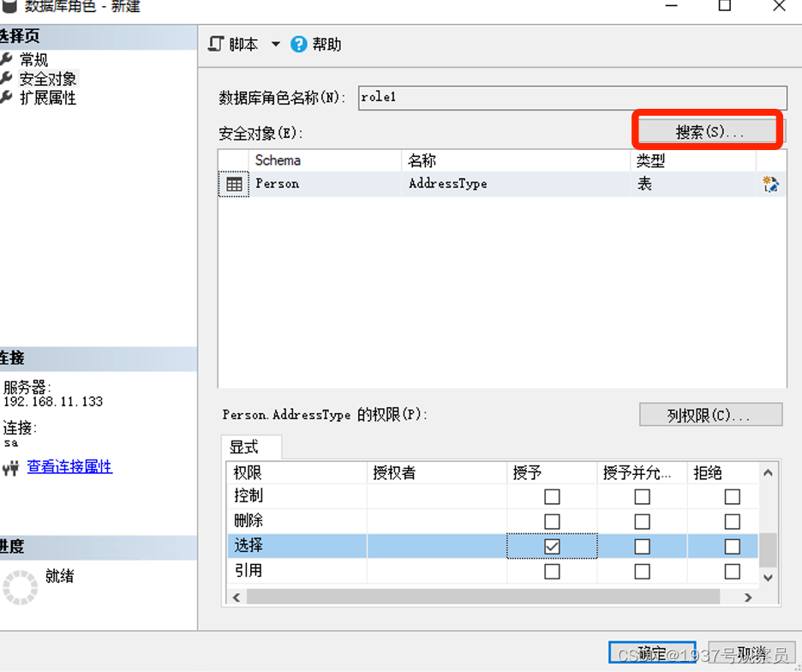Click the 表 type cell
Screen dimensions: 802x672
pyautogui.click(x=693, y=183)
